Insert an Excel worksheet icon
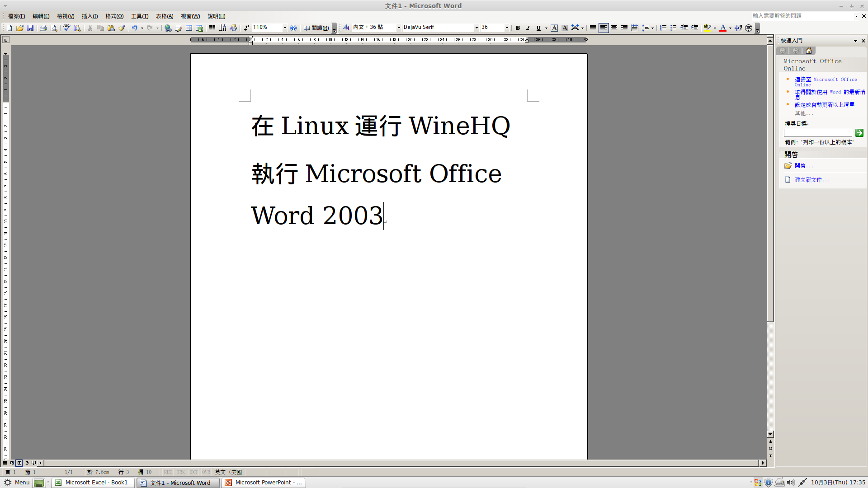 point(199,28)
